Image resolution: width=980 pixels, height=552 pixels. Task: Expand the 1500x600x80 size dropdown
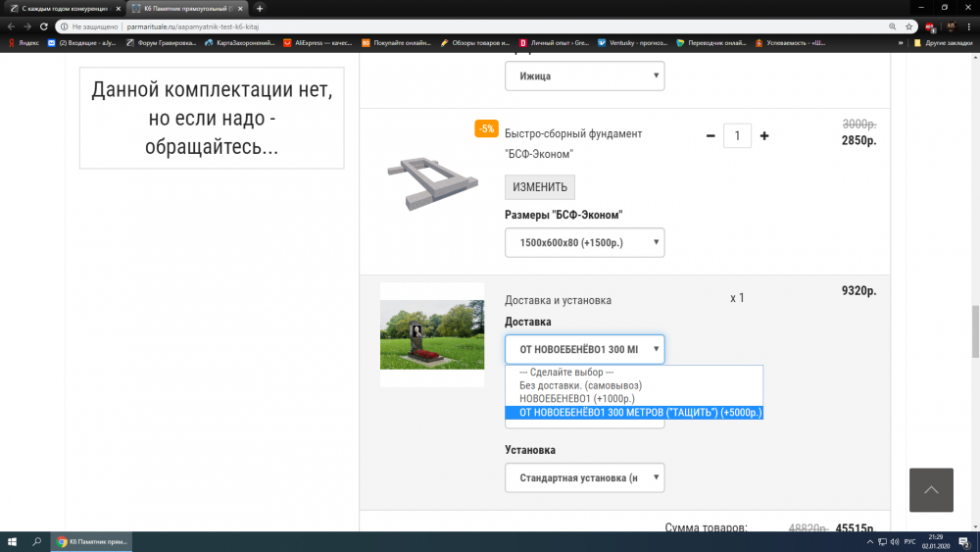tap(584, 242)
